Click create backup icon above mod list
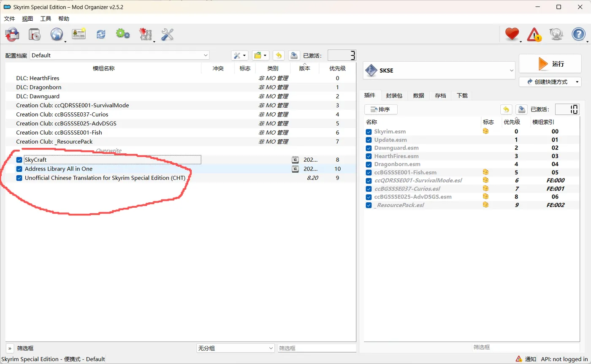 click(294, 55)
